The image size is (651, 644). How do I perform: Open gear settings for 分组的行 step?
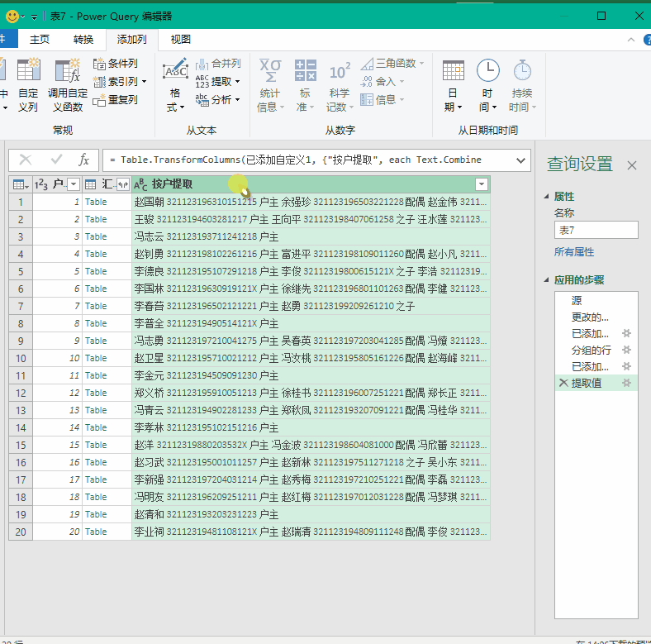pyautogui.click(x=626, y=350)
